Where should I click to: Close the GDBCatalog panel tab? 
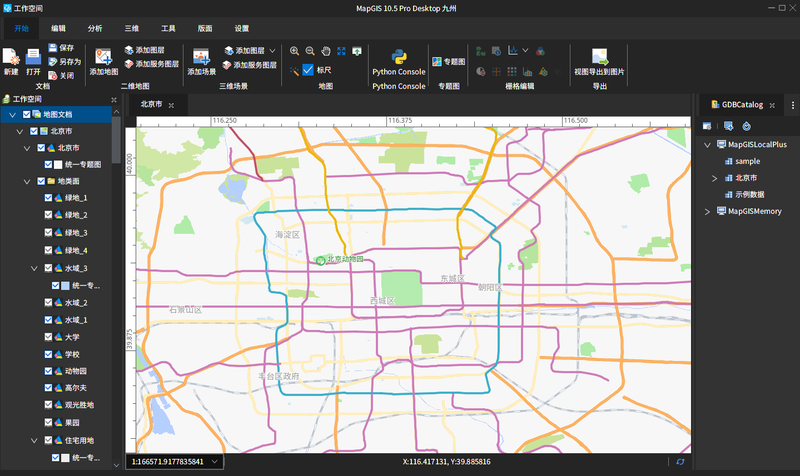click(772, 105)
